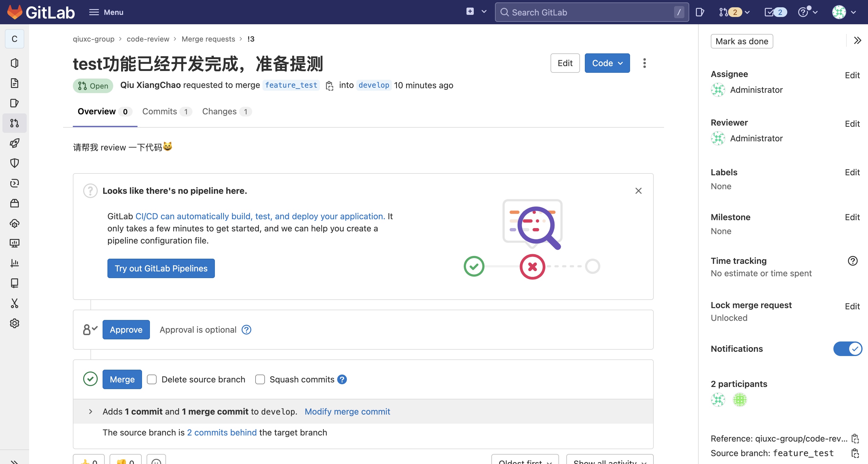Go to Merge requests breadcrumb

[208, 39]
